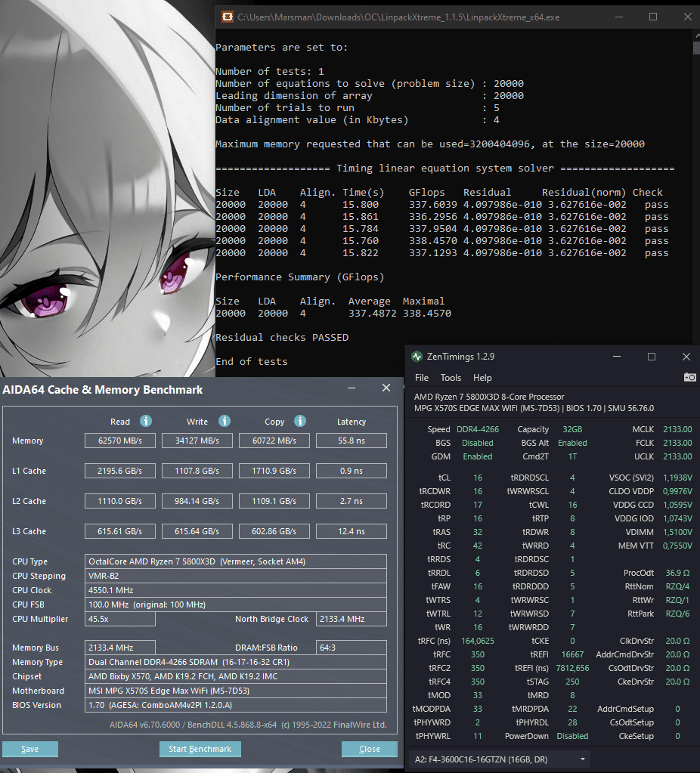Click the VSOC (SVI2) 1,1938V value
Viewport: 700px width, 773px height.
[677, 478]
